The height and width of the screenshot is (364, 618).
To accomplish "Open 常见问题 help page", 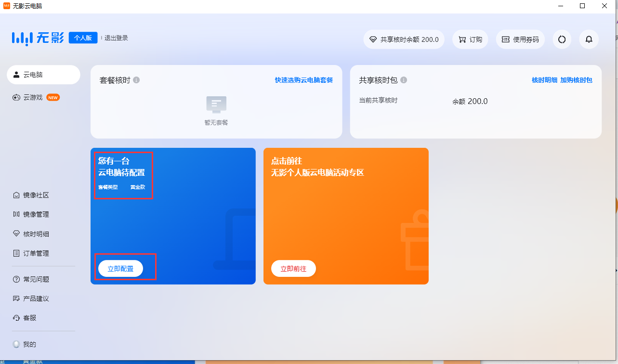I will pos(31,279).
